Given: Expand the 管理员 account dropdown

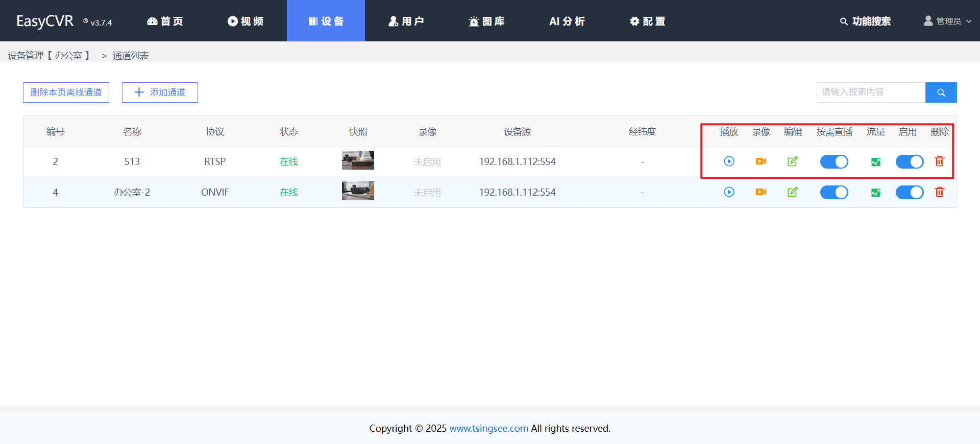Looking at the screenshot, I should [x=947, y=21].
